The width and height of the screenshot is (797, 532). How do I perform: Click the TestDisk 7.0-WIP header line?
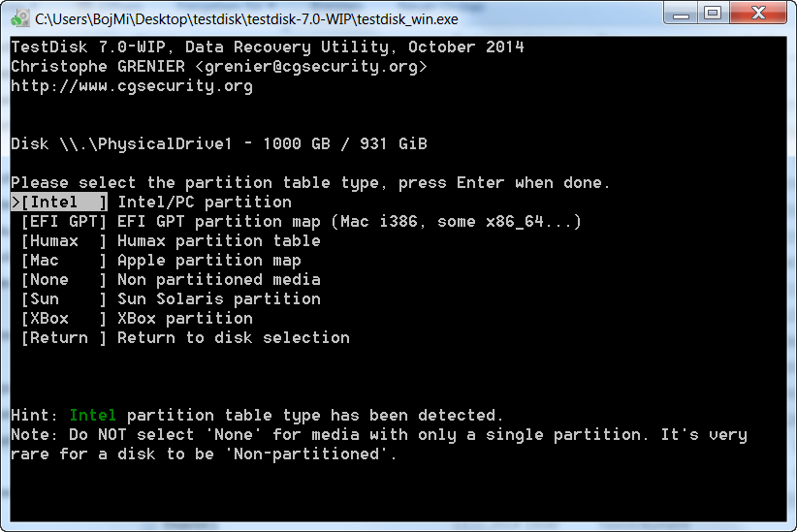tap(268, 47)
